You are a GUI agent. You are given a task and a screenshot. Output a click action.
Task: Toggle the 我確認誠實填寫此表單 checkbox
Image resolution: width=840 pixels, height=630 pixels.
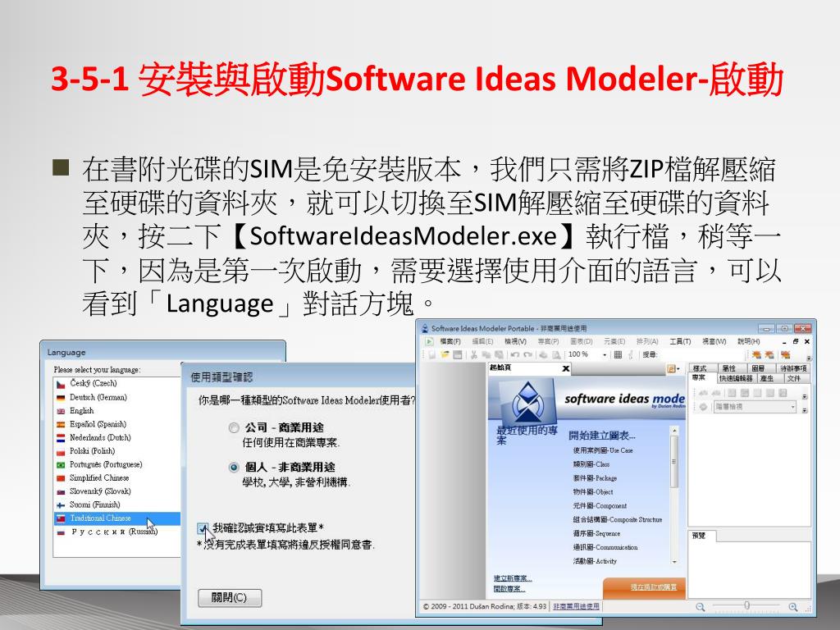[x=203, y=529]
